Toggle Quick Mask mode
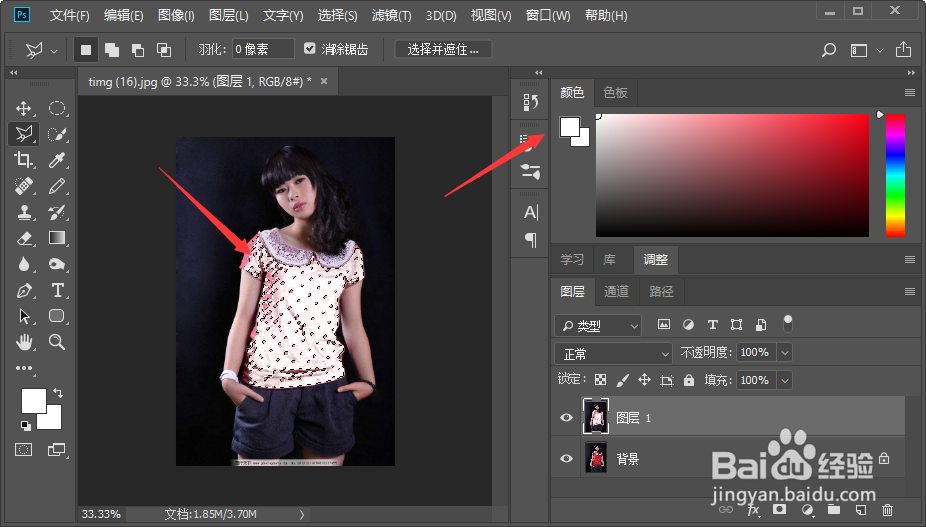926x527 pixels. 24,450
